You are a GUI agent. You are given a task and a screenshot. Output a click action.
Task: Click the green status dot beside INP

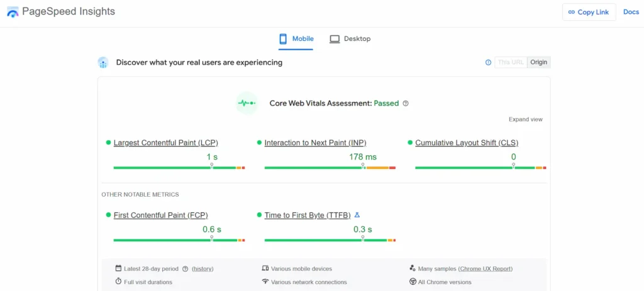(259, 143)
